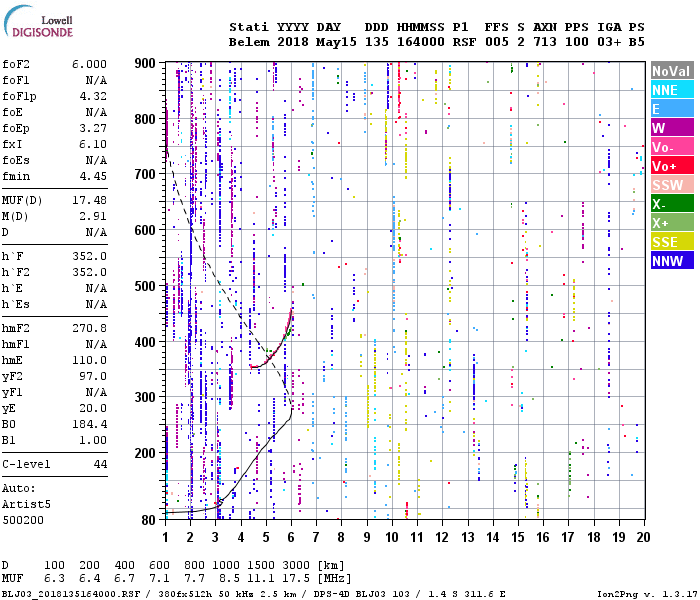Select the Vo- pink legend swatch
The image size is (700, 600).
tap(672, 146)
